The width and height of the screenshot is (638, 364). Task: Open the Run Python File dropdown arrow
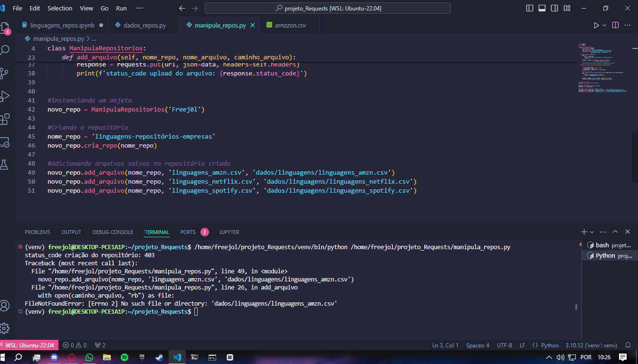click(x=604, y=25)
